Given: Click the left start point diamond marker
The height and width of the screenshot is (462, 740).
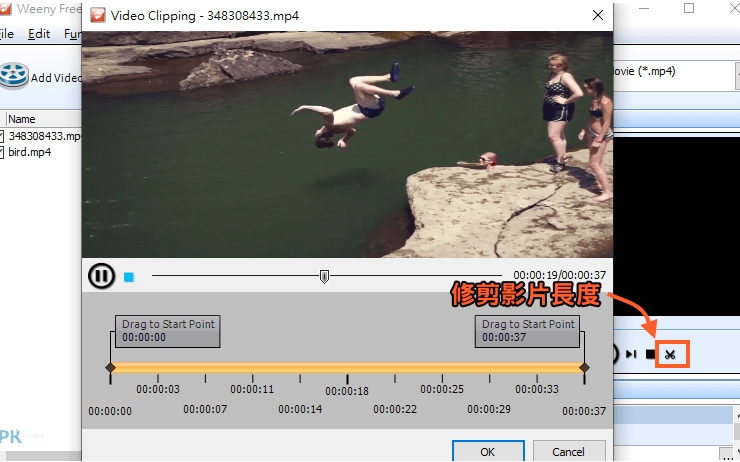Looking at the screenshot, I should pyautogui.click(x=110, y=367).
